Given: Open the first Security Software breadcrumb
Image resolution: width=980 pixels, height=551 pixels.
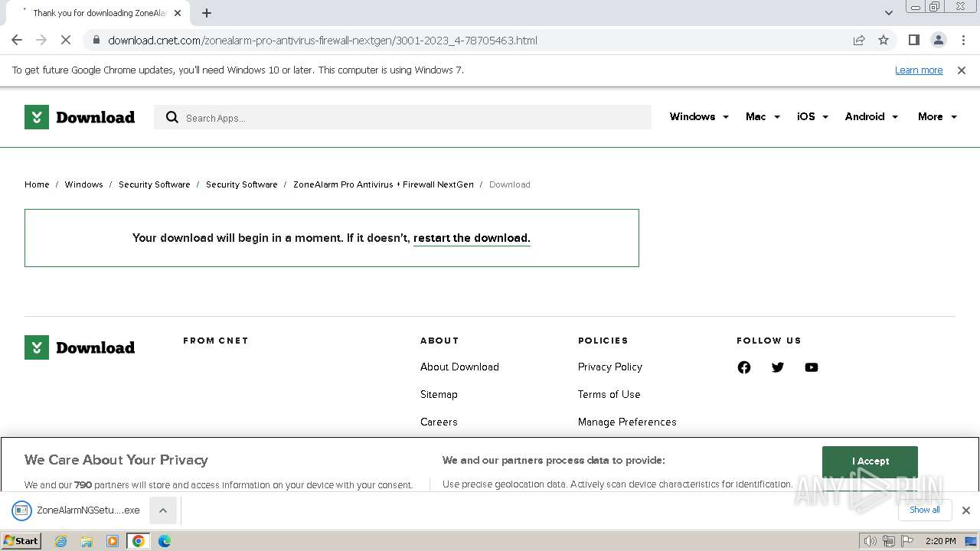Looking at the screenshot, I should pyautogui.click(x=154, y=184).
